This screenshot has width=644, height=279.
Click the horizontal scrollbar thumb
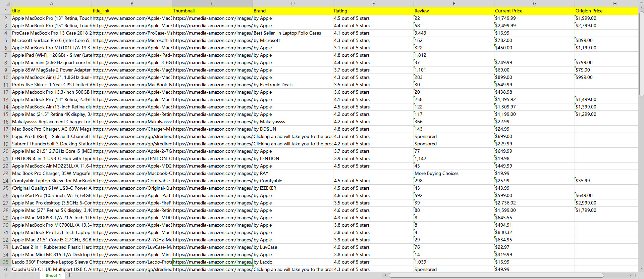(x=496, y=275)
